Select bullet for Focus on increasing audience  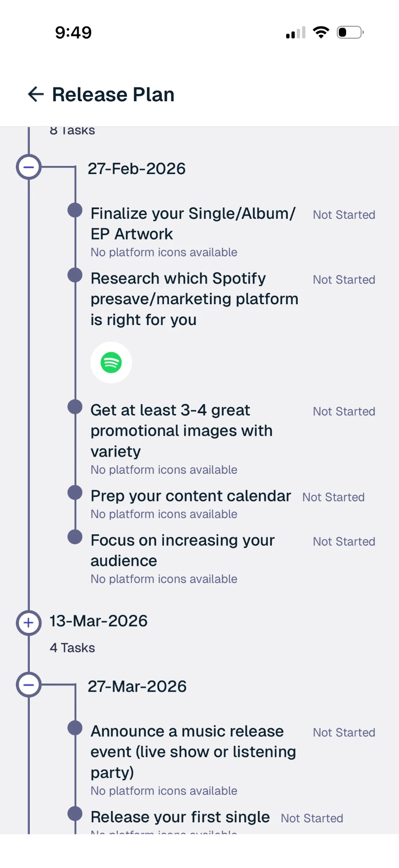[x=75, y=537]
